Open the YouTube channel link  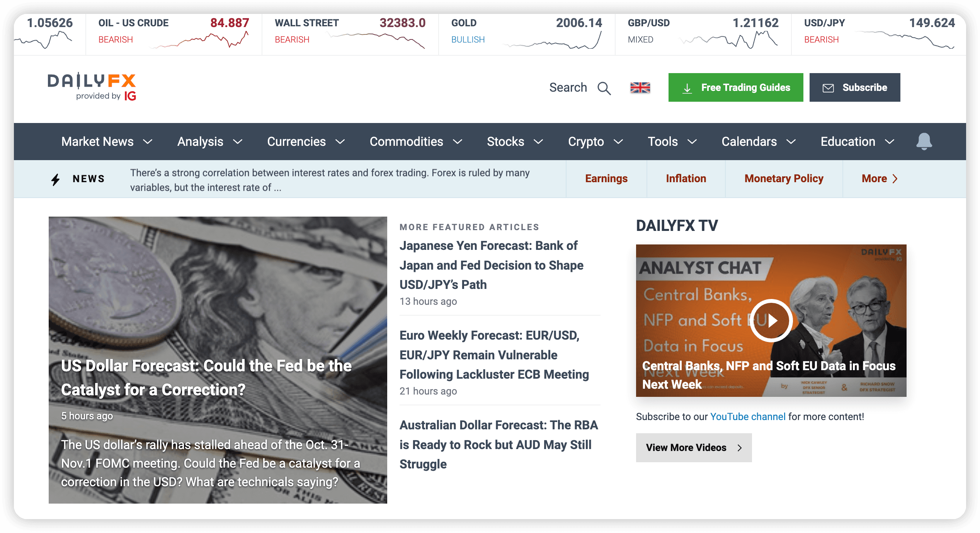748,417
